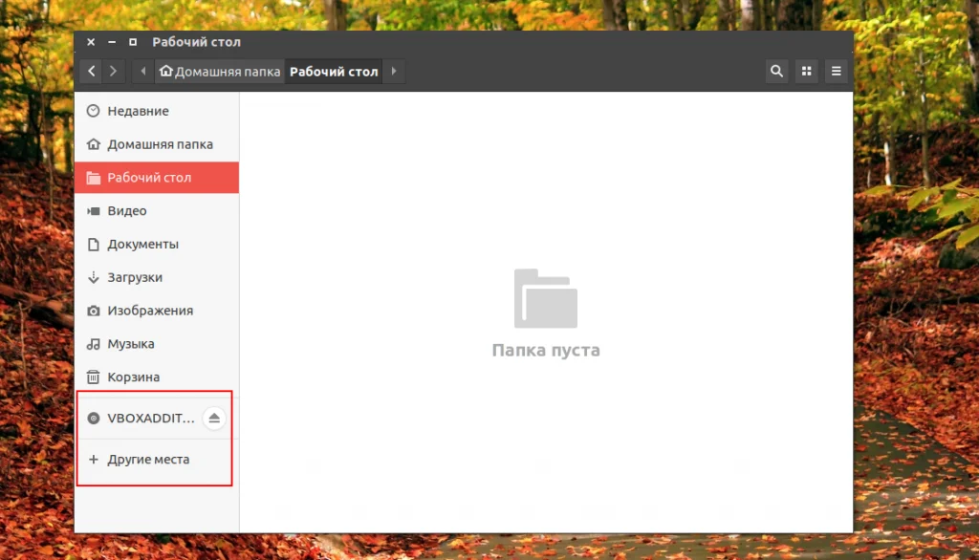This screenshot has width=979, height=560.
Task: Open the hamburger menu in toolbar
Action: tap(836, 71)
